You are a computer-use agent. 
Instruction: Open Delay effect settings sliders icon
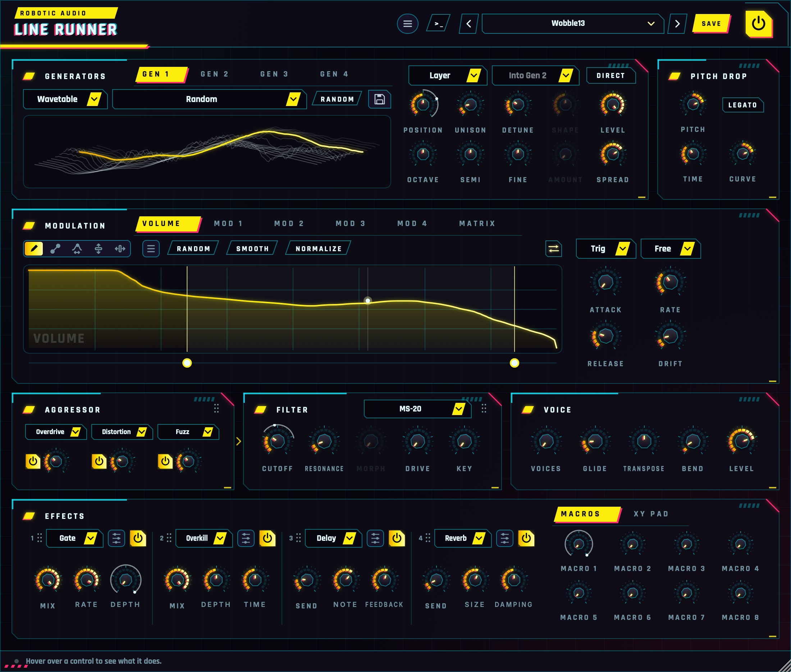point(375,538)
